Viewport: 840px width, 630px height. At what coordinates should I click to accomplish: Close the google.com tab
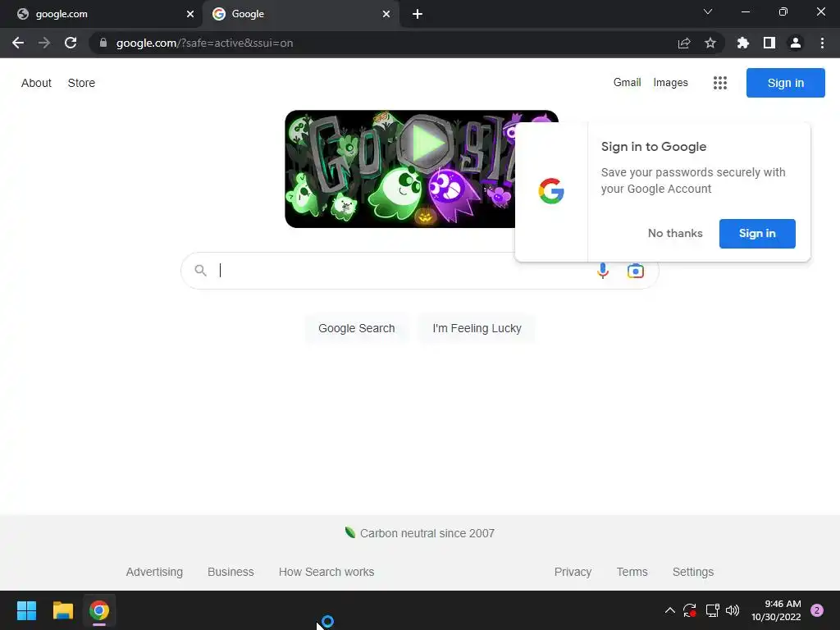point(189,14)
